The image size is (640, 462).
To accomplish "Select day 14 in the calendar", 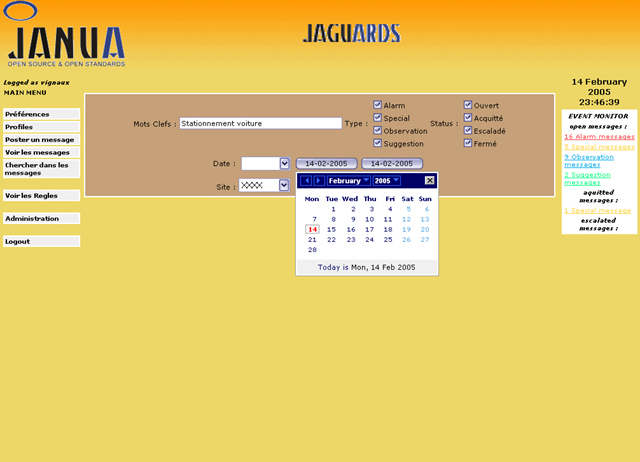I will (312, 229).
